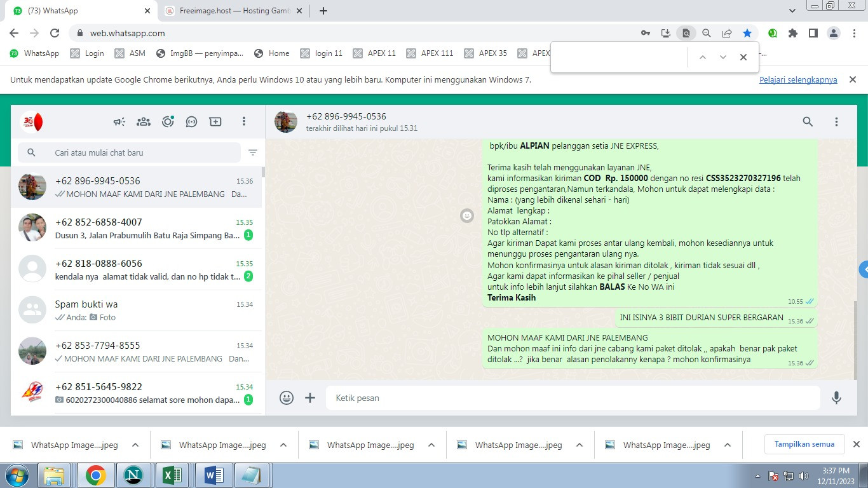868x488 pixels.
Task: Click the Pelajari selengkapnya link
Action: (798, 79)
